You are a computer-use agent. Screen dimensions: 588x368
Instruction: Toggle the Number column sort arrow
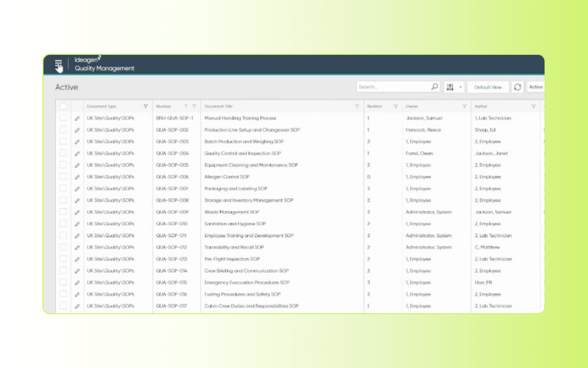tap(186, 106)
